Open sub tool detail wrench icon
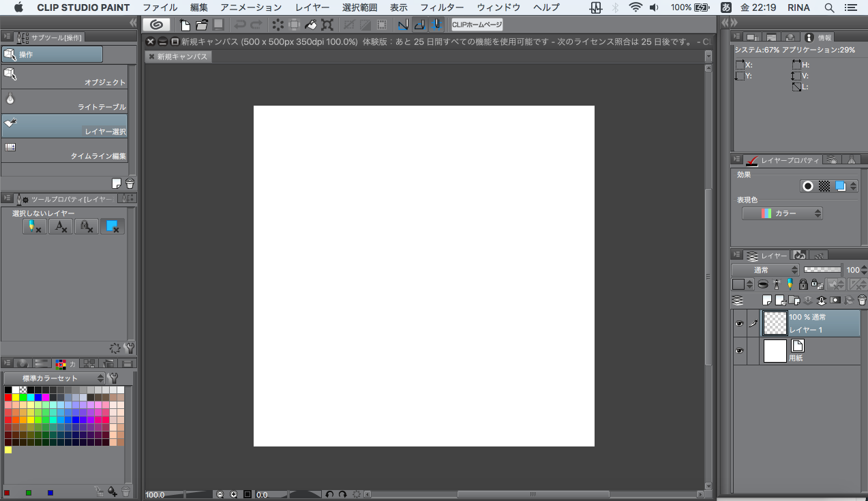Image resolution: width=868 pixels, height=501 pixels. click(130, 348)
